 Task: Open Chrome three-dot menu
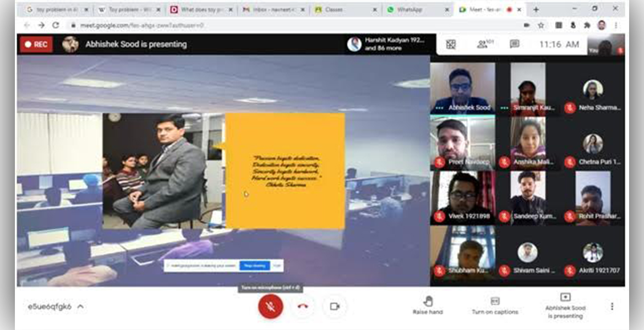616,25
